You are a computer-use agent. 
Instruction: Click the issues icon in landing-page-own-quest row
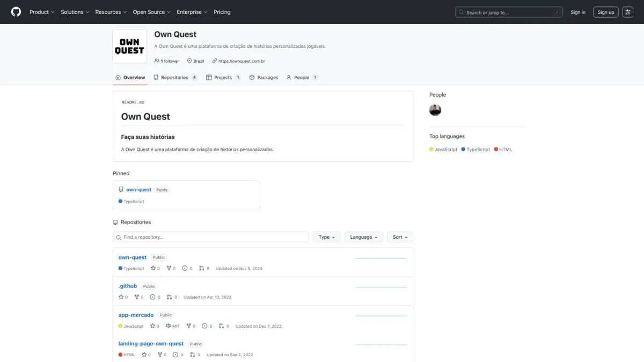(x=176, y=354)
